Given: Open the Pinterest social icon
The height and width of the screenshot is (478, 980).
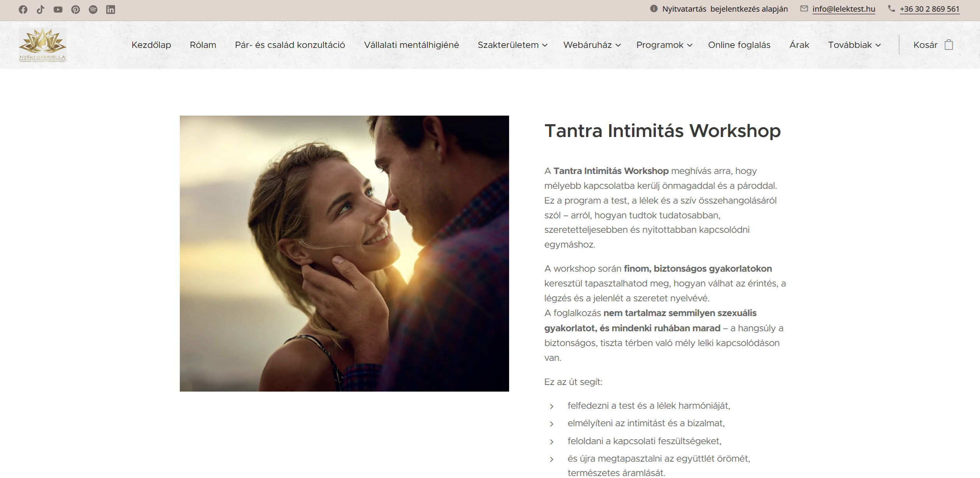Looking at the screenshot, I should [76, 10].
